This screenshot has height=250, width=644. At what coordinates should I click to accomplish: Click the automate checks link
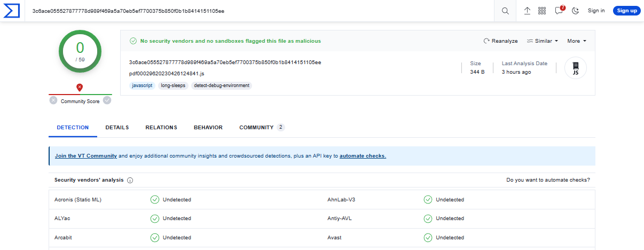[x=363, y=156]
